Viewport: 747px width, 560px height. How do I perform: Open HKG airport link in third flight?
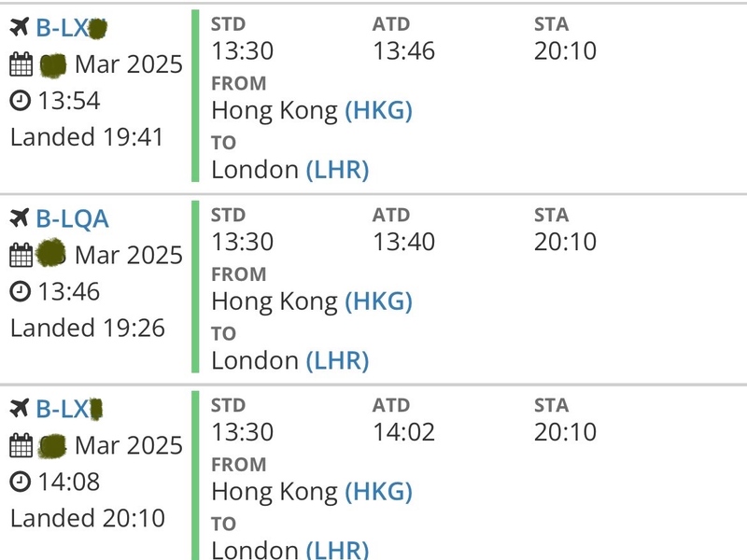(379, 492)
